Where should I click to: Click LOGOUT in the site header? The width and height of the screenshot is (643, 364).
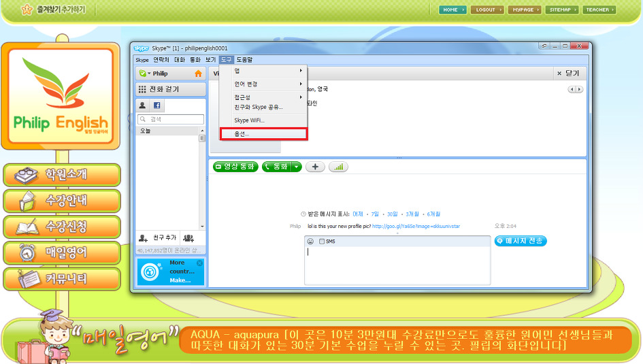tap(487, 10)
